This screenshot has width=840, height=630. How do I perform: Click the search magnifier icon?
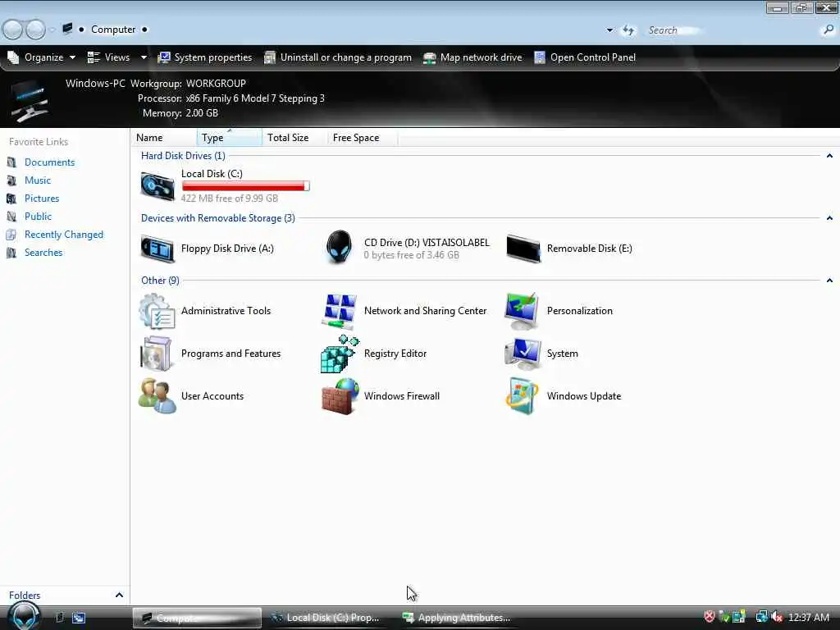pos(829,30)
